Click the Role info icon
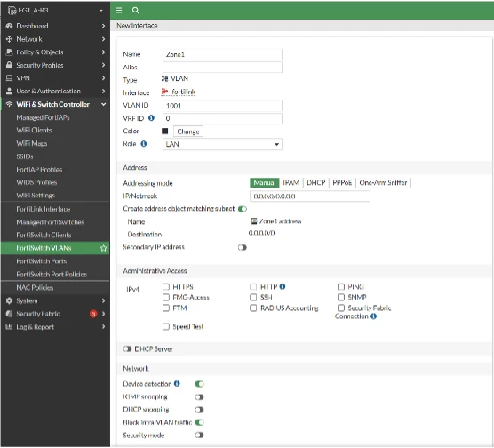 (x=144, y=144)
